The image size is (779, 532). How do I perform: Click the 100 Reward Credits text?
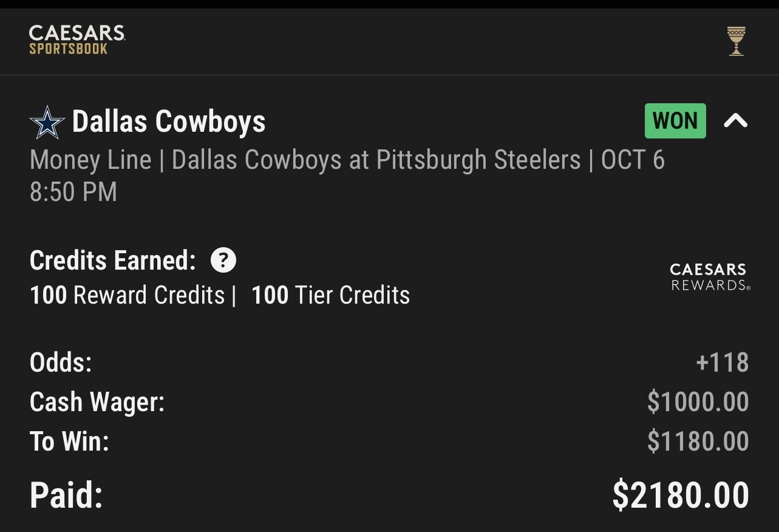[x=128, y=295]
